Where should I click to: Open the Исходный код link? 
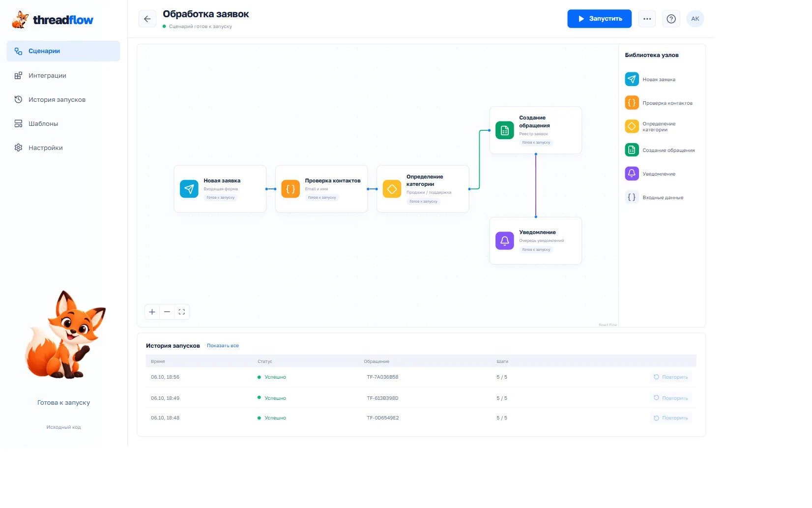pos(63,427)
